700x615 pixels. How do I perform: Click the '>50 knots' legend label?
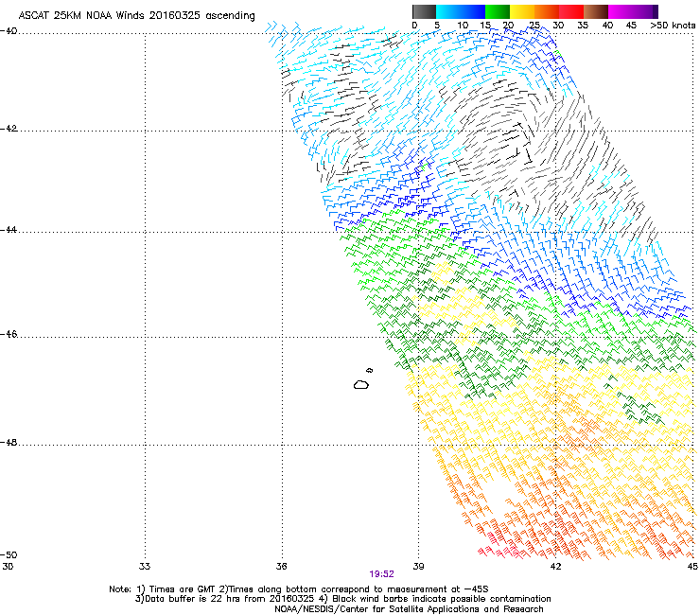673,26
